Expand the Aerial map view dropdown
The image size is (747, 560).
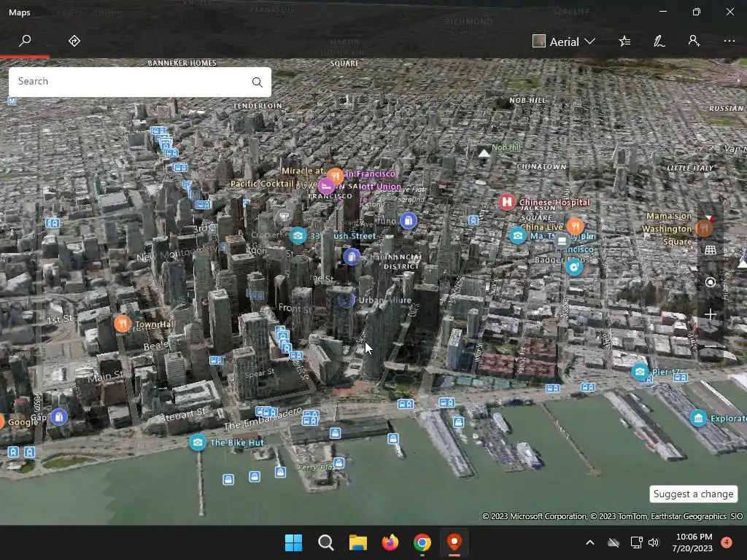click(x=564, y=42)
